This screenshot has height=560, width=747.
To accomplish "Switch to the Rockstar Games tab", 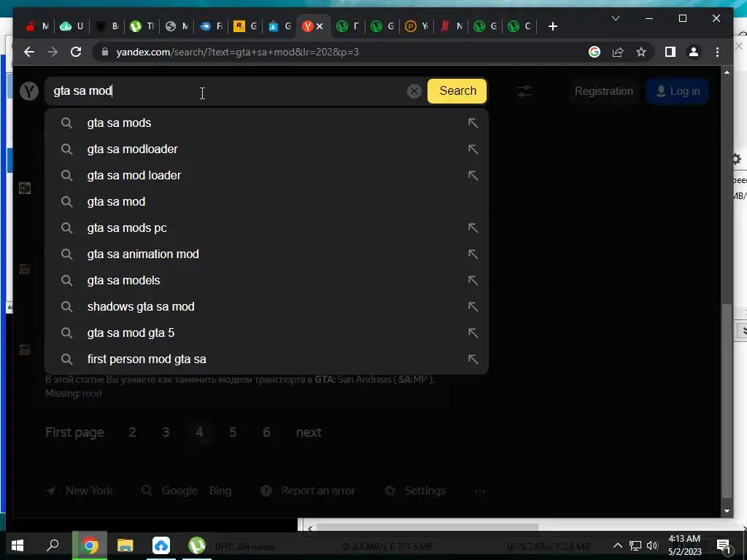I will [245, 26].
